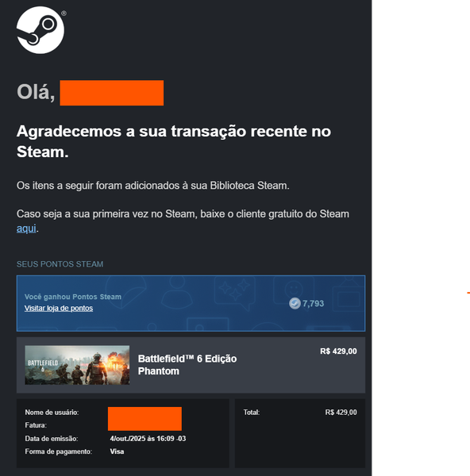Click the 7,793 points value

point(314,303)
